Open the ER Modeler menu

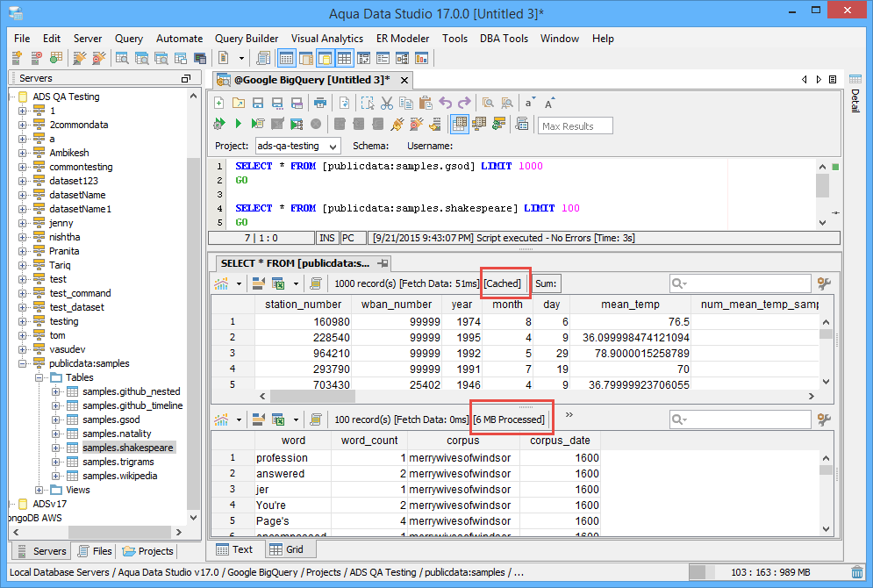[403, 39]
